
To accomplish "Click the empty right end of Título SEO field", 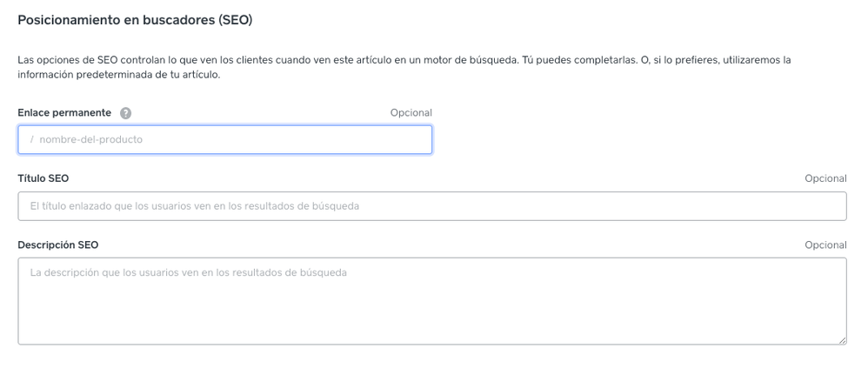I will [x=783, y=206].
